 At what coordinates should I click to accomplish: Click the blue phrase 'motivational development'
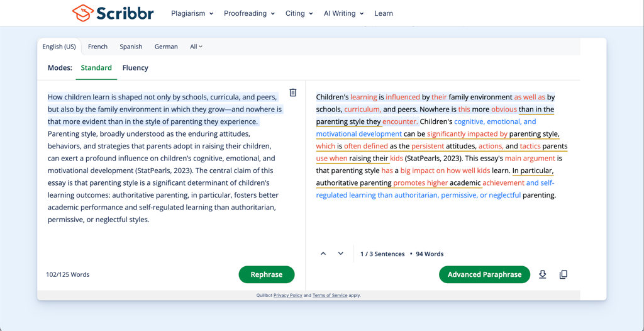click(x=359, y=134)
